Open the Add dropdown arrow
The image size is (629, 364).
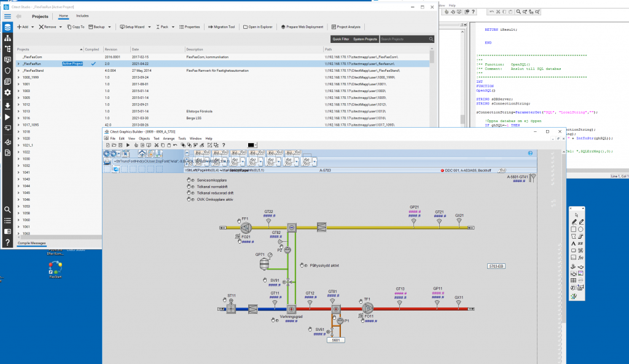coord(33,27)
